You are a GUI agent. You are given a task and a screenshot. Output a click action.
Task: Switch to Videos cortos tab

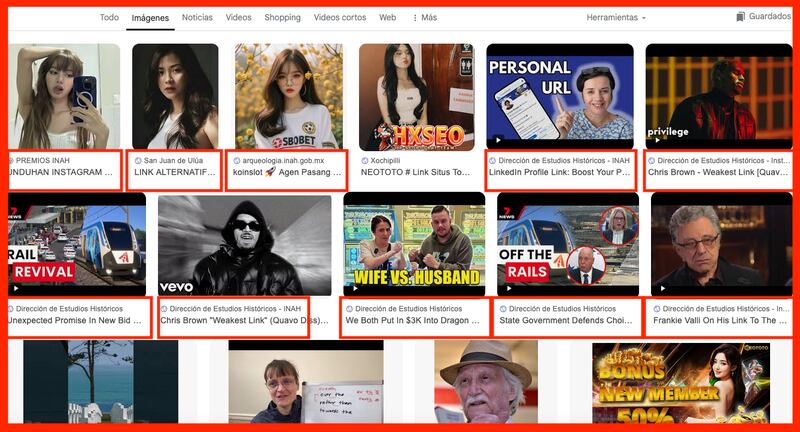point(340,17)
